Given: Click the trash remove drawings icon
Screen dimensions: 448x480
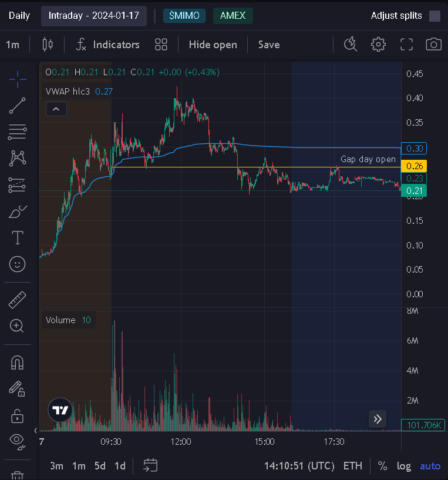Looking at the screenshot, I should [x=17, y=475].
